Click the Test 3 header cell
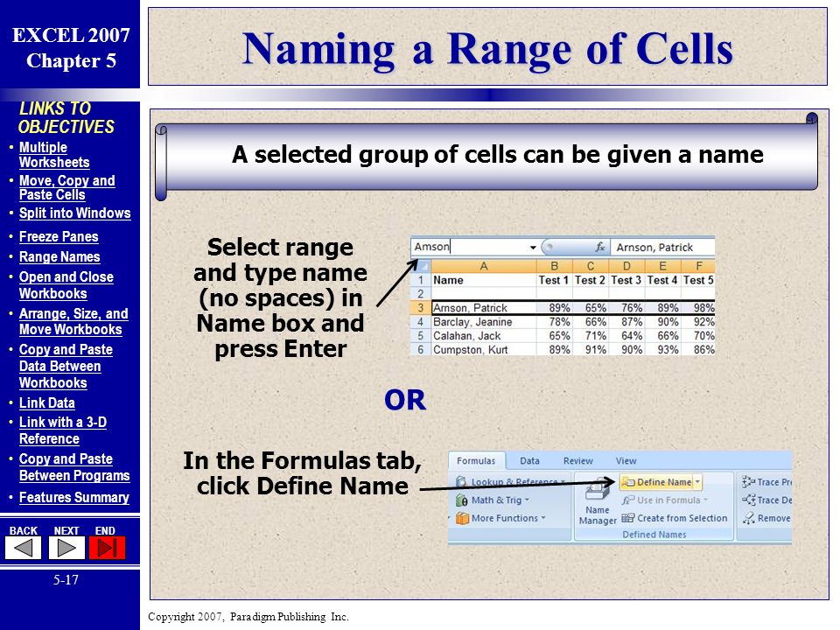 pyautogui.click(x=626, y=280)
